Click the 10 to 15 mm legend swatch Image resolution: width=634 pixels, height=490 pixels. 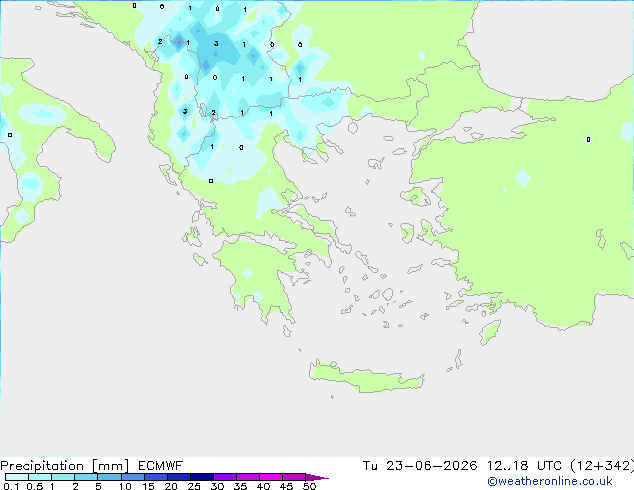pos(133,477)
